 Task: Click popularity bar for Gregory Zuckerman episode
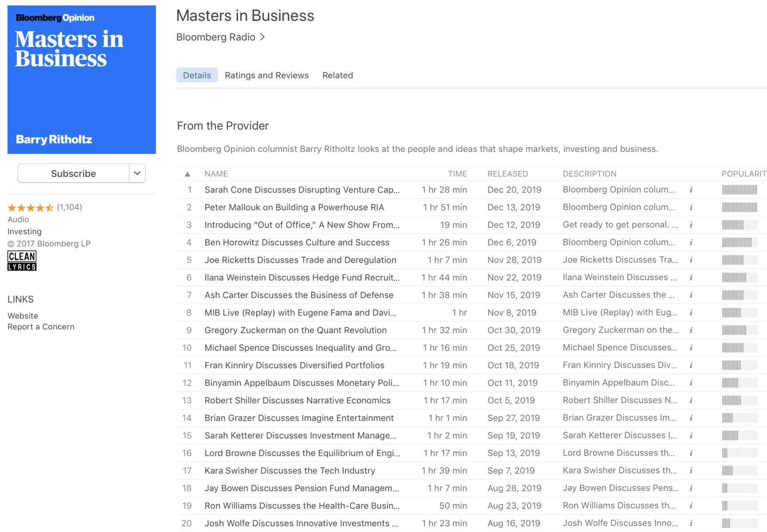coord(739,330)
